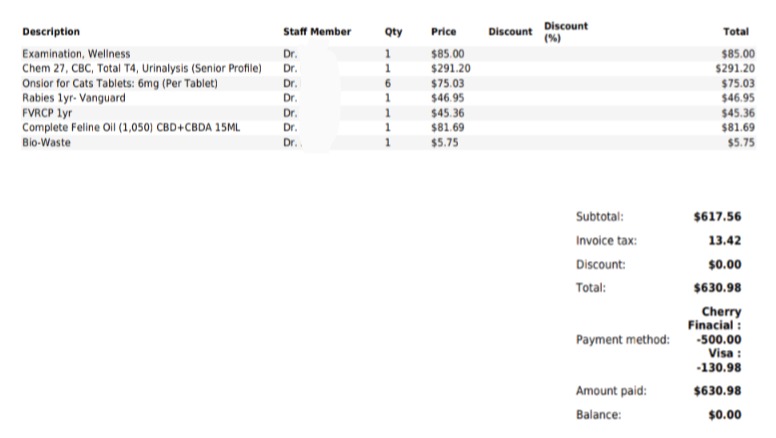The image size is (776, 438).
Task: Select the FVRCP 1yr line item
Action: (x=49, y=113)
